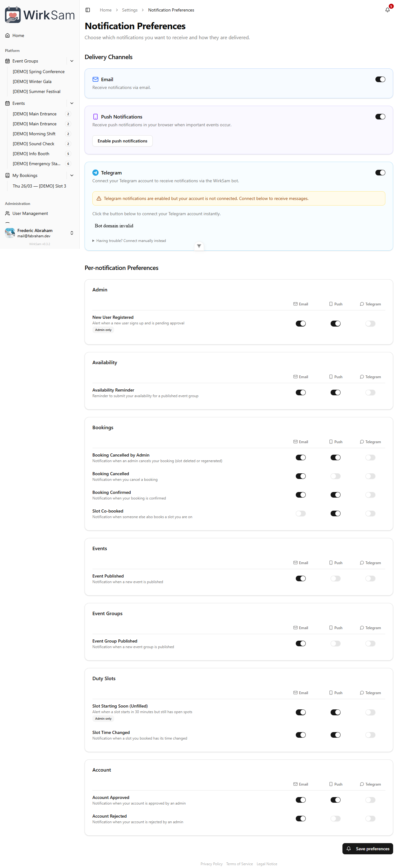Open the Privacy Policy footer link

(x=212, y=864)
